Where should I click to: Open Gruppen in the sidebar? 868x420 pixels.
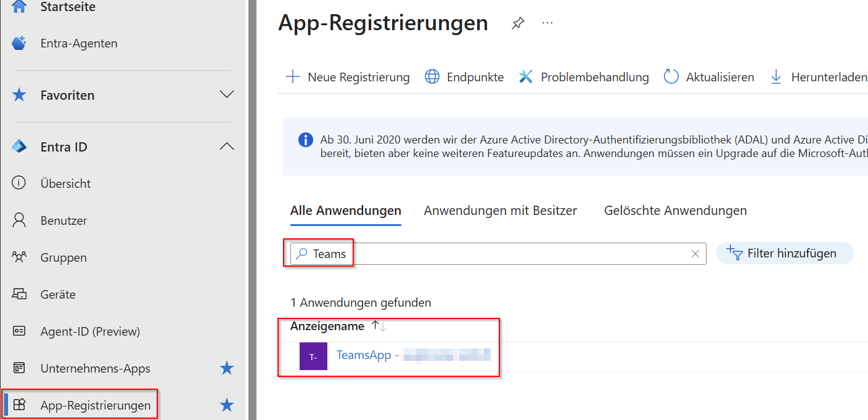(x=63, y=257)
